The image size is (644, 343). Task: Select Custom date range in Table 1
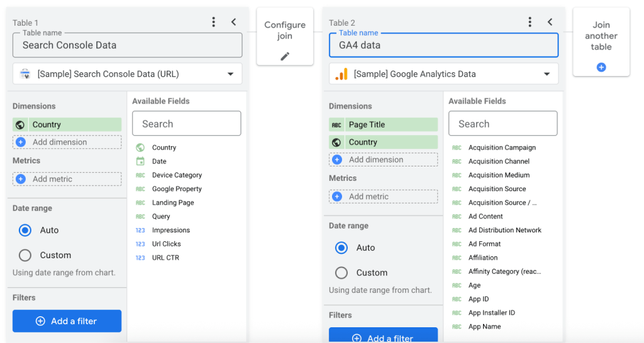point(25,255)
